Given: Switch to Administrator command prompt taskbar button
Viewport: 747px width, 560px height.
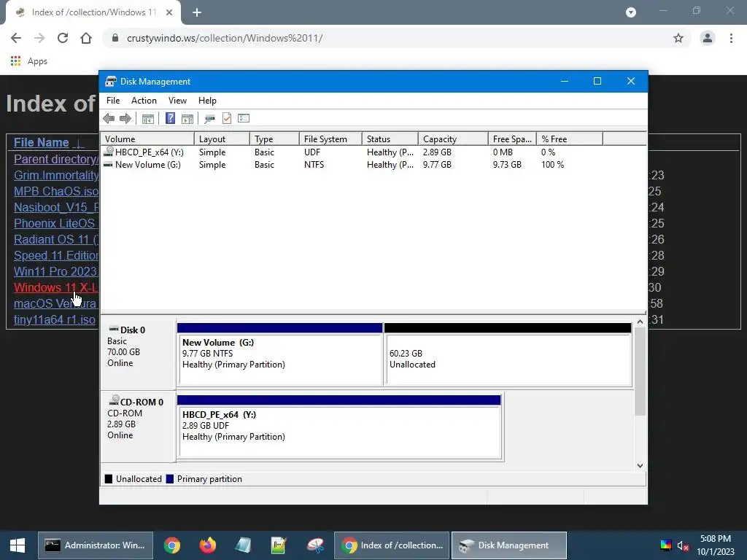Looking at the screenshot, I should pyautogui.click(x=96, y=545).
